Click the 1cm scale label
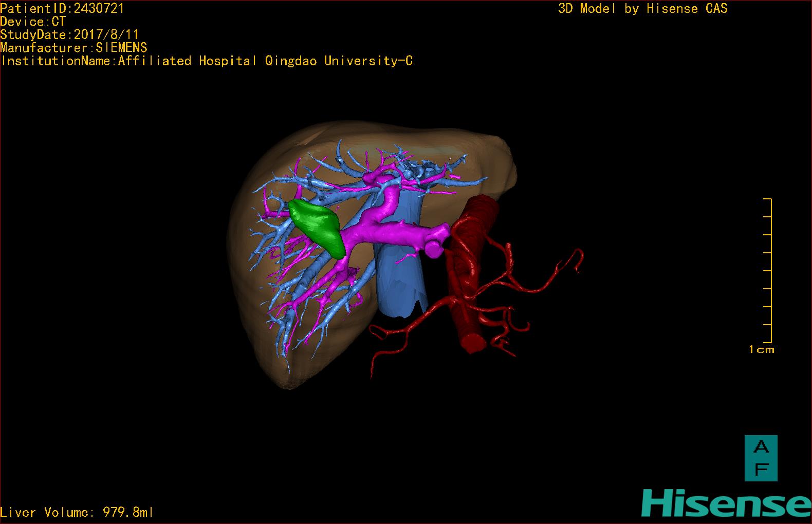812x524 pixels. (x=761, y=349)
